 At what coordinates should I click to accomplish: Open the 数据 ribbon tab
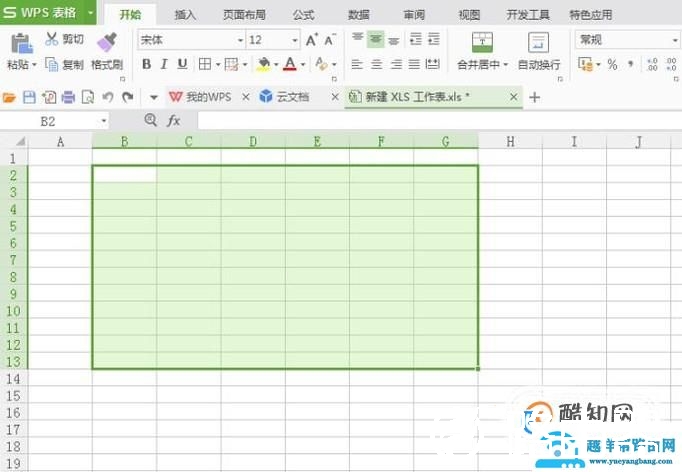359,15
